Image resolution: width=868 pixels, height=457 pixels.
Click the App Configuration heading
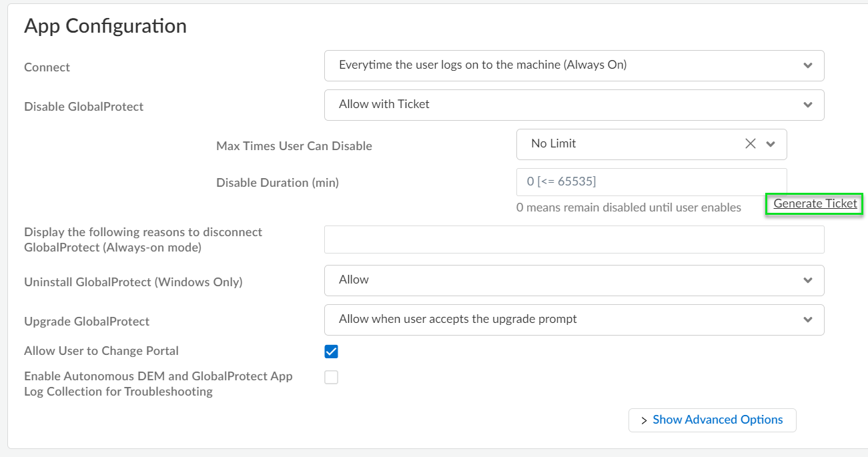(x=105, y=26)
